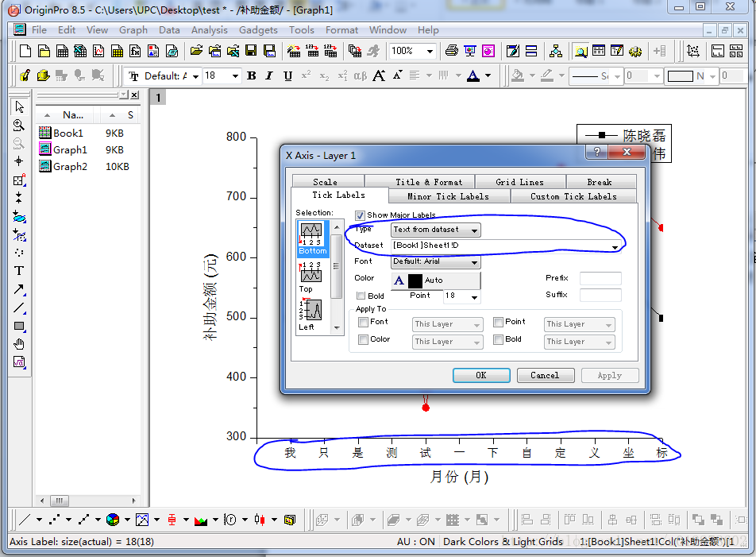Click the Apply button in dialog
The width and height of the screenshot is (756, 557).
610,375
